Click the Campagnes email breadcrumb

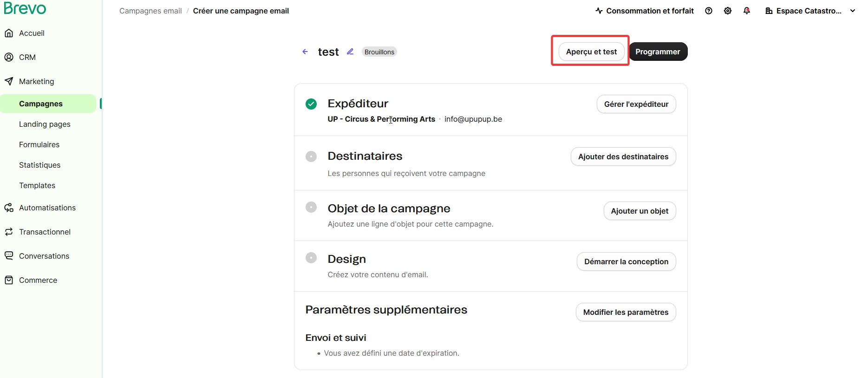pos(150,11)
